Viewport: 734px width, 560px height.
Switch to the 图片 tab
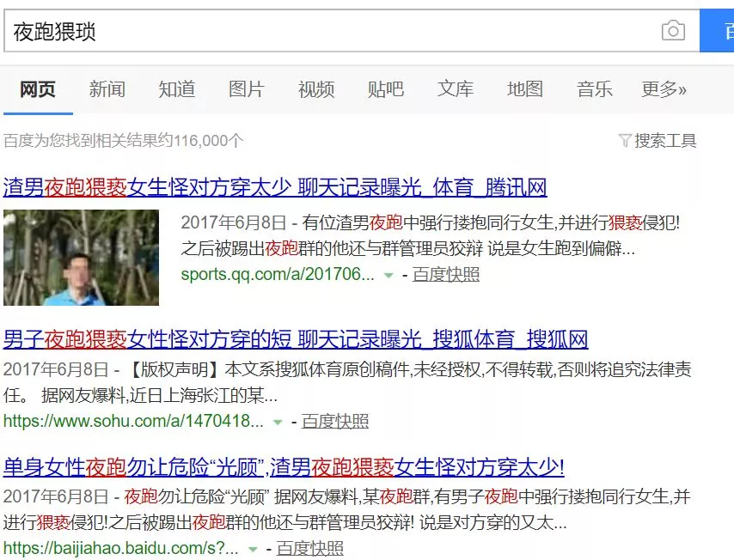tap(247, 88)
